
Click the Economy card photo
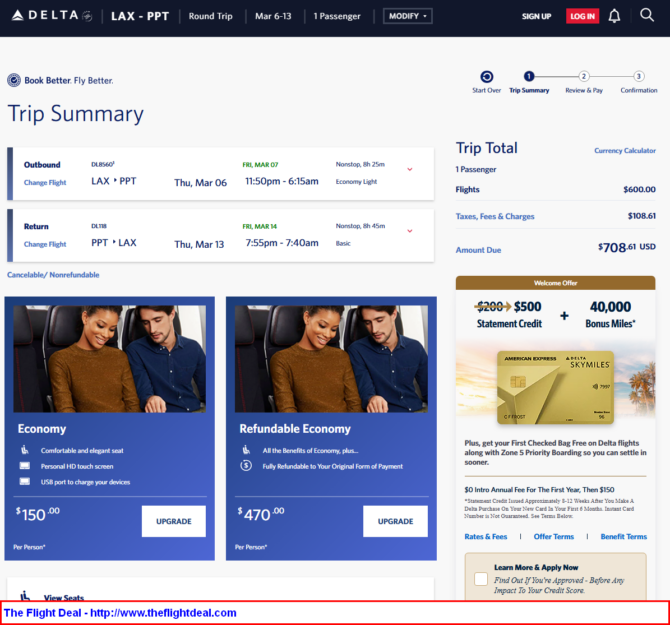(109, 358)
